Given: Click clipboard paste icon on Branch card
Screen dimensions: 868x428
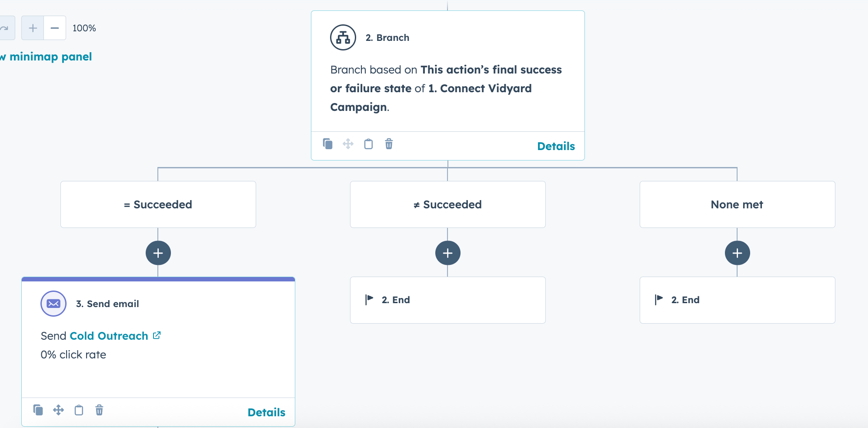Looking at the screenshot, I should click(x=368, y=144).
